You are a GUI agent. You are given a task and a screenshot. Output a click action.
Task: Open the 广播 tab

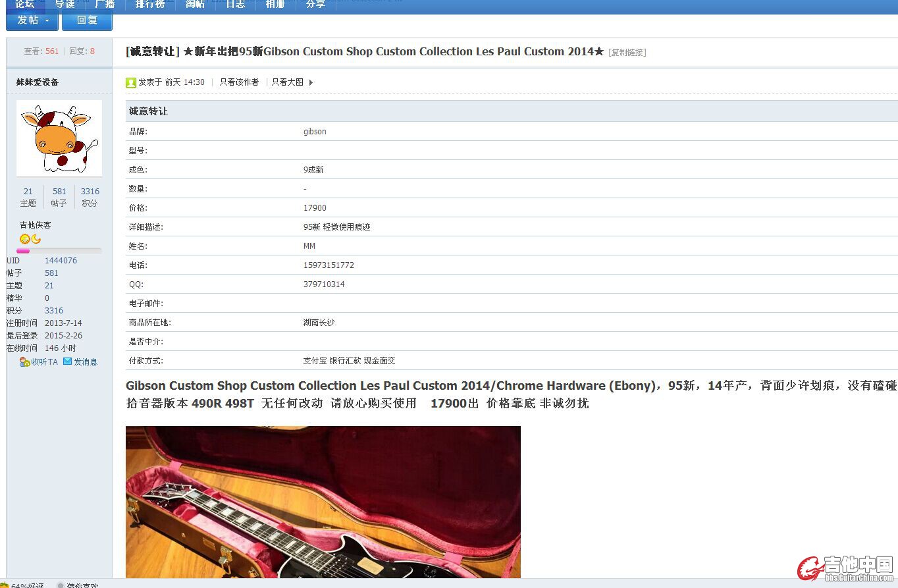pos(105,4)
